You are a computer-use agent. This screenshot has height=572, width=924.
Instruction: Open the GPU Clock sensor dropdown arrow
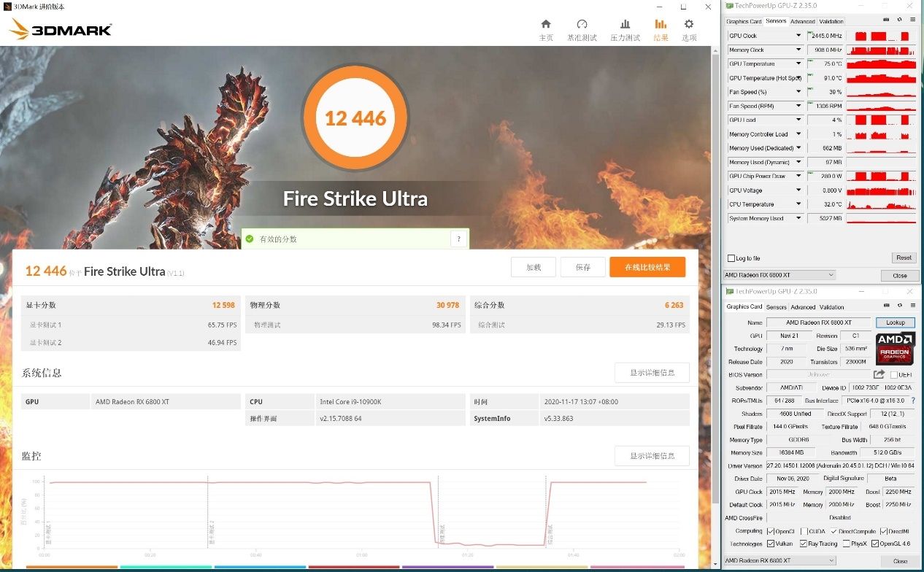point(798,36)
